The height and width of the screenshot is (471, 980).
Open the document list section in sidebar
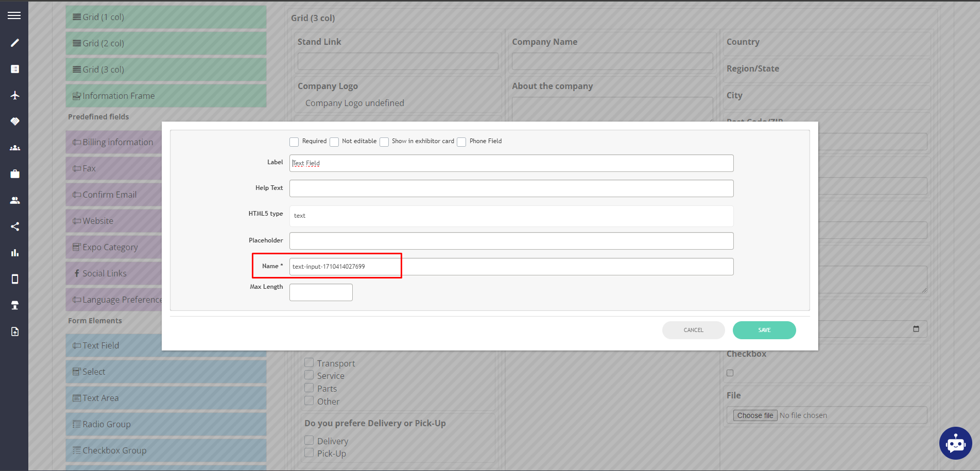14,68
